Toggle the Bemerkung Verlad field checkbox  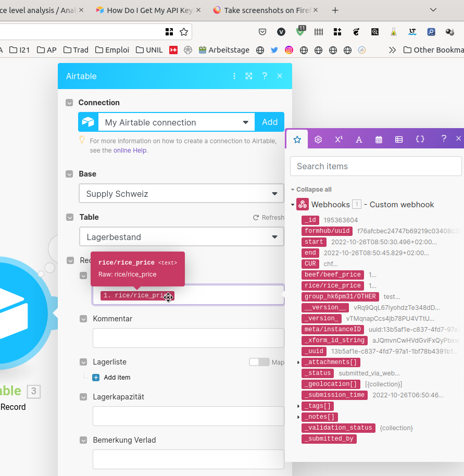click(x=83, y=440)
